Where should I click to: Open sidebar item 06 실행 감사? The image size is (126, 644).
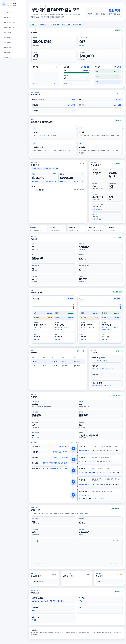[13, 37]
